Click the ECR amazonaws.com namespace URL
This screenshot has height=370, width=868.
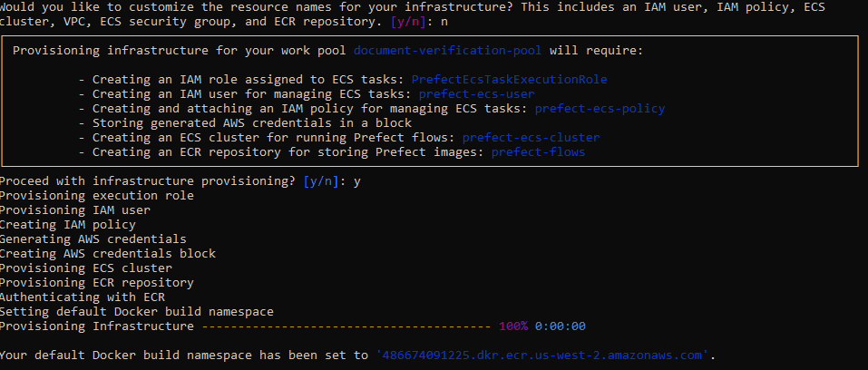pos(546,355)
